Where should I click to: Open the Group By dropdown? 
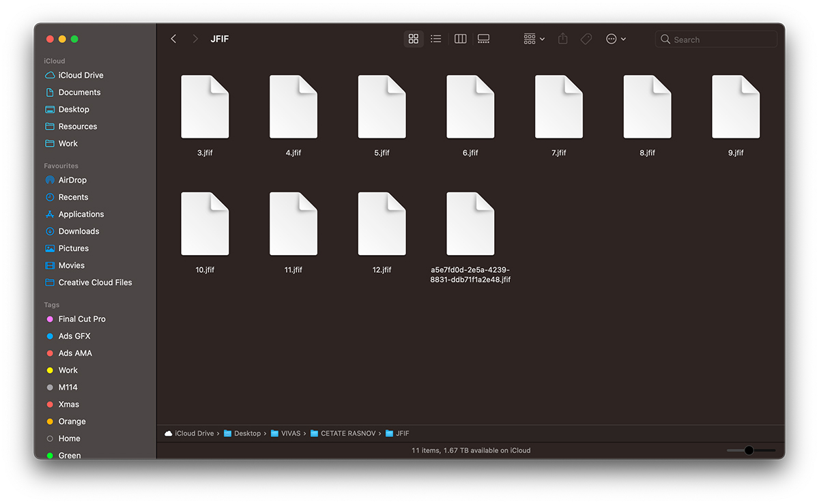click(534, 40)
